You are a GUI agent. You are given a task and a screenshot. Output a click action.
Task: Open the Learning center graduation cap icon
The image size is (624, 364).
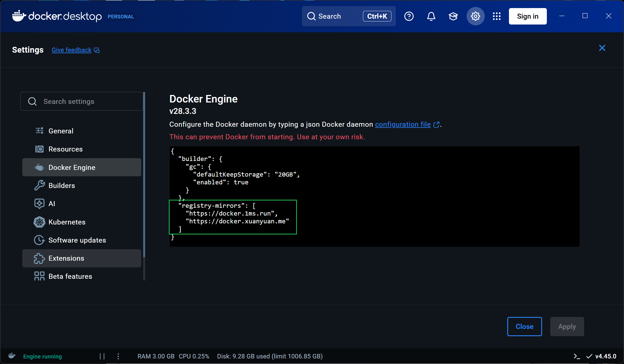(453, 16)
